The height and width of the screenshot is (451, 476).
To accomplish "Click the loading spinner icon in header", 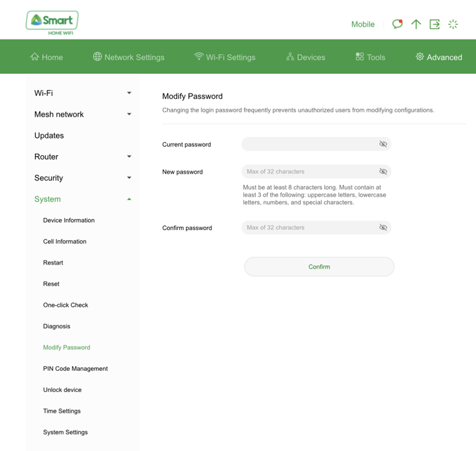I will click(x=453, y=24).
